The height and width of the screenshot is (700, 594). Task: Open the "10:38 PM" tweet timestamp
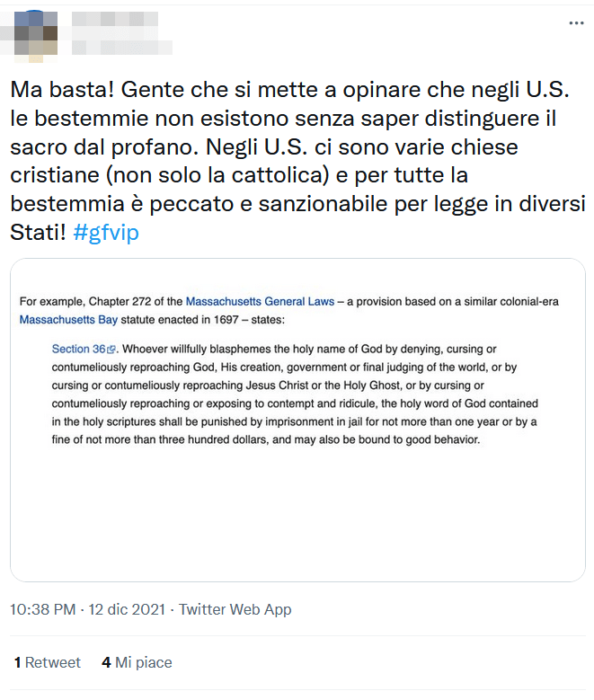(x=42, y=609)
